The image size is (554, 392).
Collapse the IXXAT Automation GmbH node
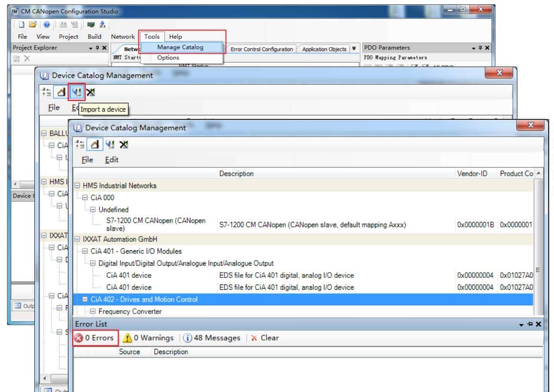tap(78, 239)
